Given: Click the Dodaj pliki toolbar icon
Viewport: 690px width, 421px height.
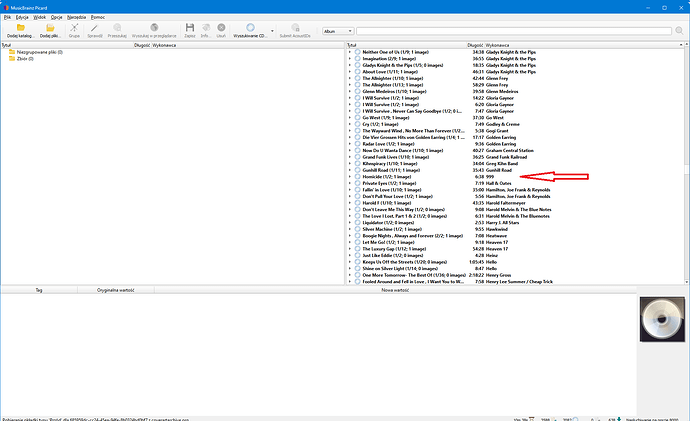Looking at the screenshot, I should click(50, 28).
